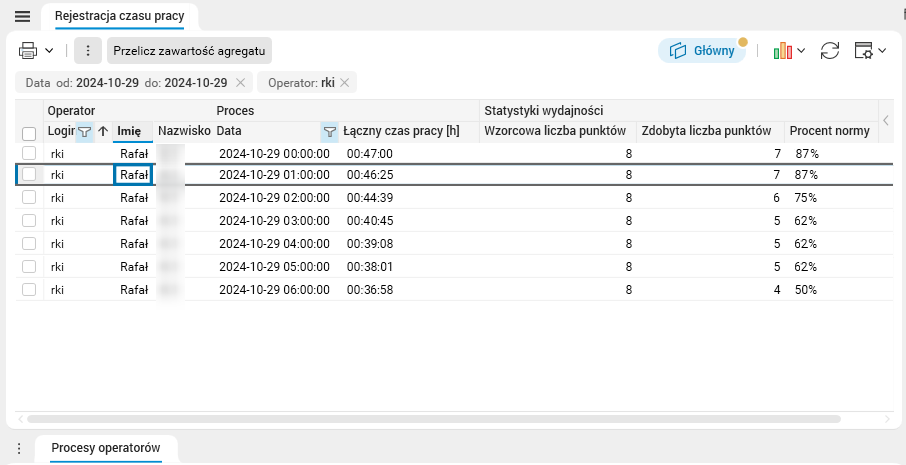
Task: Click Przelicz zawartość agregatu button
Action: pos(189,51)
